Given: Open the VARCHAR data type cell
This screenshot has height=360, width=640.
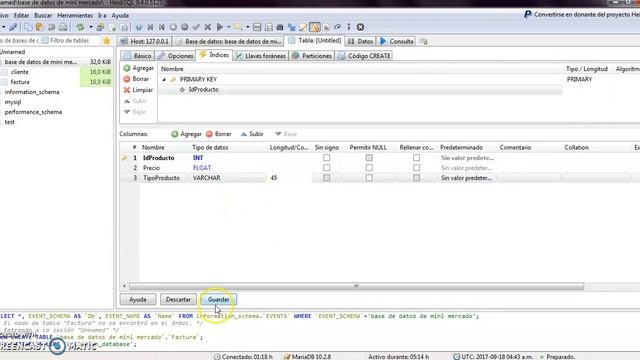Looking at the screenshot, I should [228, 178].
